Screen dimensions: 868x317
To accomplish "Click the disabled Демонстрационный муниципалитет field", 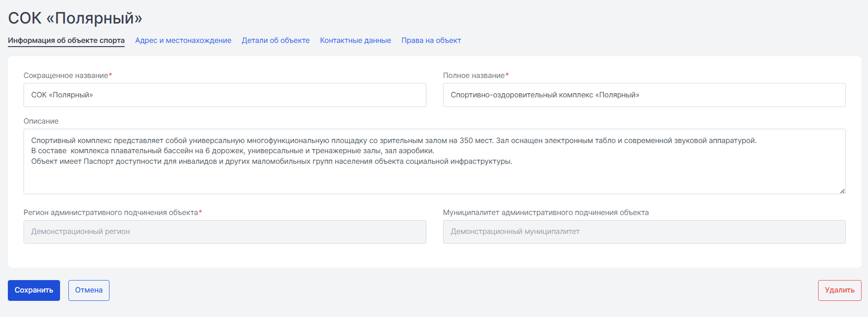I will (644, 232).
